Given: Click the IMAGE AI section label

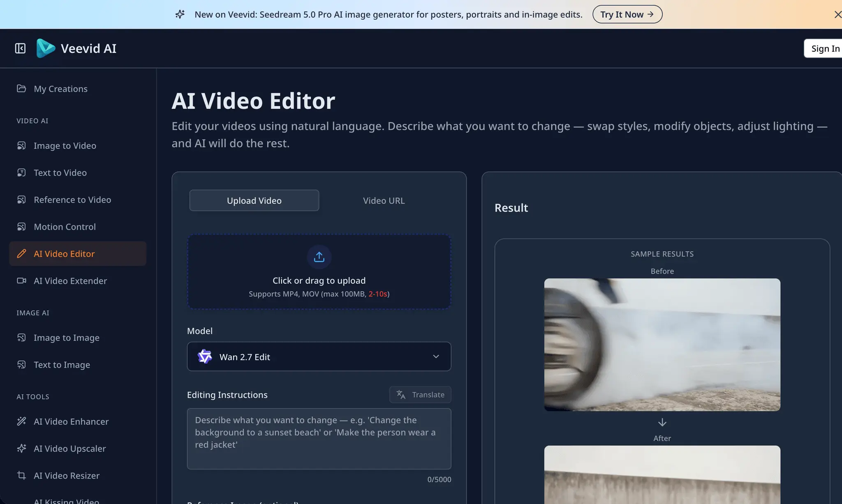Looking at the screenshot, I should [33, 313].
